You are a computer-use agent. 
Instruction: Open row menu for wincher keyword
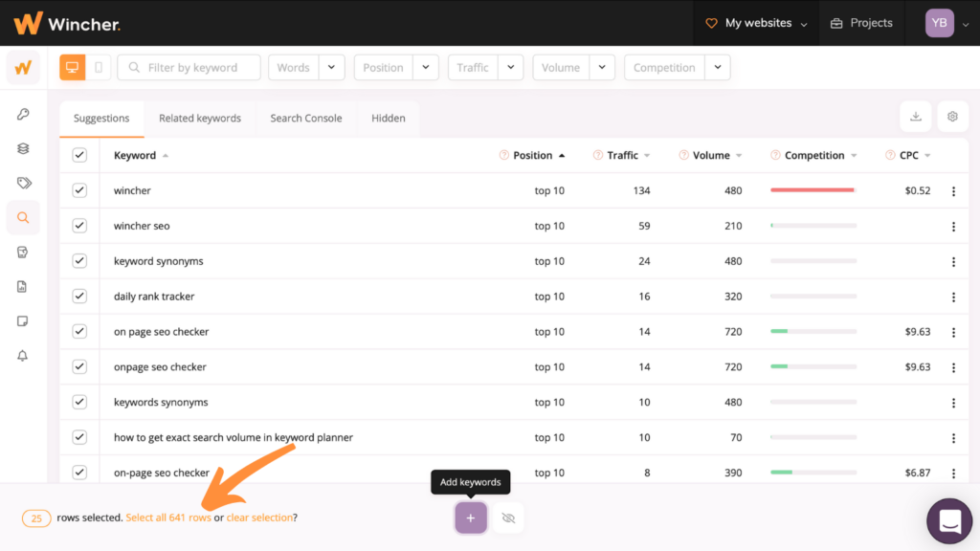pyautogui.click(x=954, y=191)
